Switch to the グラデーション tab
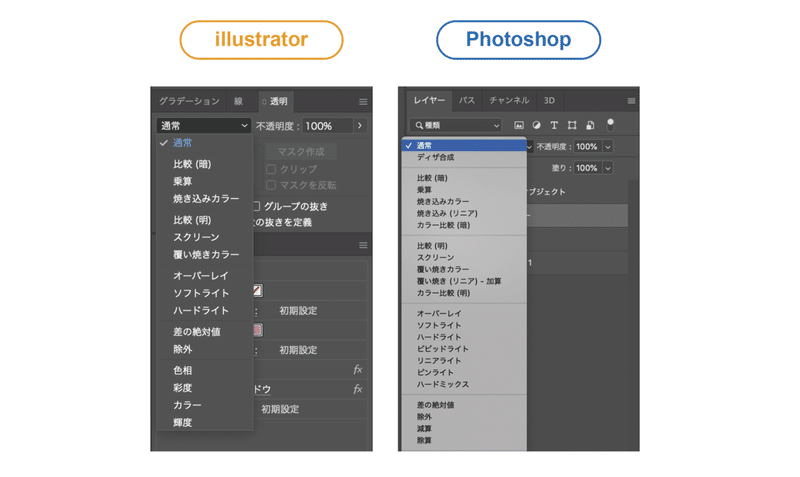 (x=189, y=101)
